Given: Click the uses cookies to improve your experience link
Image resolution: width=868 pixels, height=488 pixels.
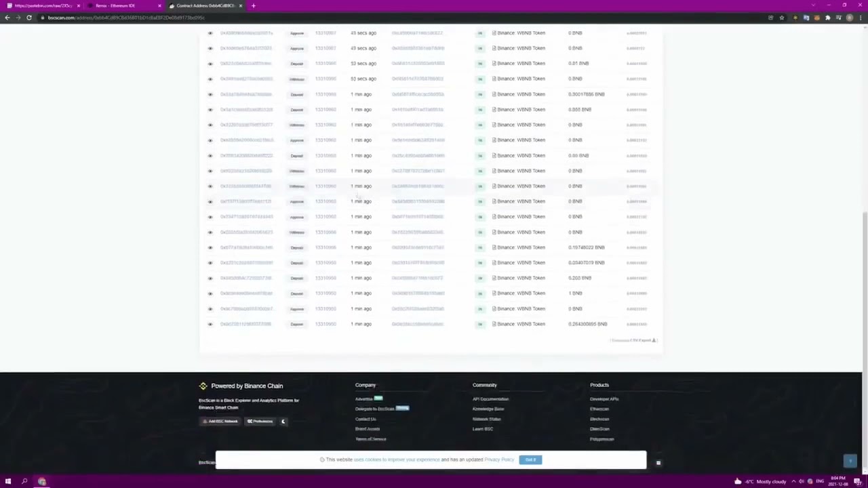Looking at the screenshot, I should click(x=397, y=460).
